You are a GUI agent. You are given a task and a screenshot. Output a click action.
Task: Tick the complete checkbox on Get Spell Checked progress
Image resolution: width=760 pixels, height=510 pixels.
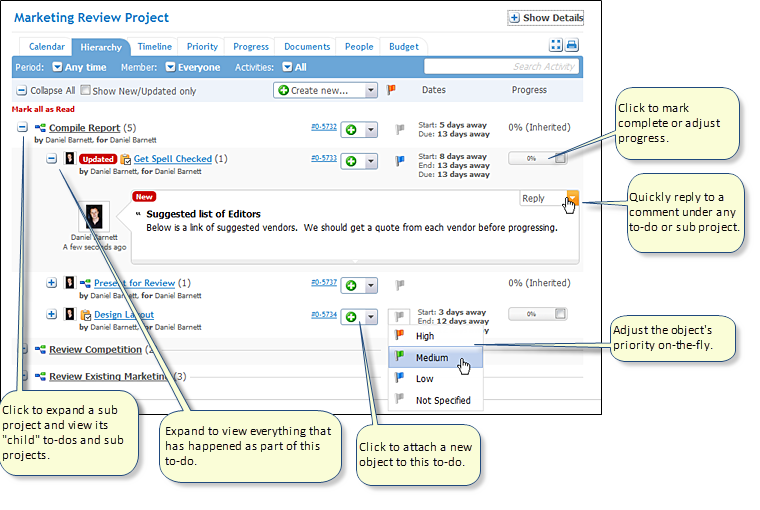pyautogui.click(x=561, y=158)
